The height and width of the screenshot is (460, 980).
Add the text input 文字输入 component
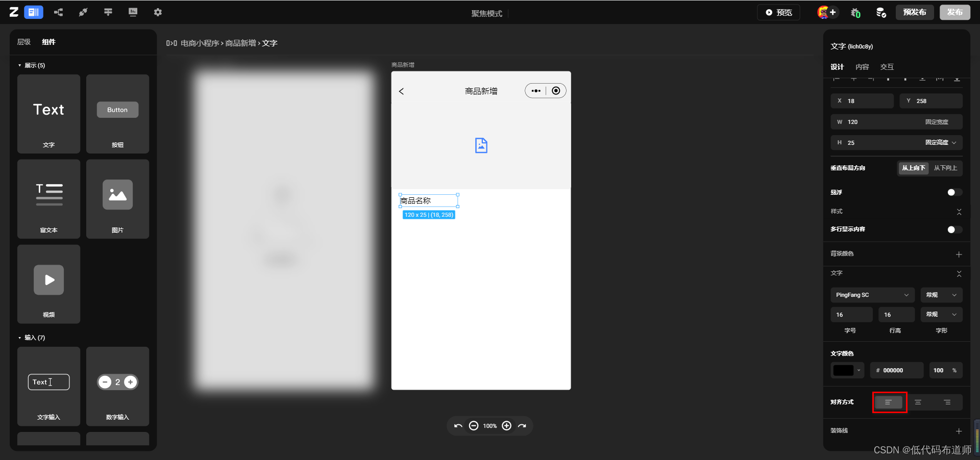(x=48, y=386)
